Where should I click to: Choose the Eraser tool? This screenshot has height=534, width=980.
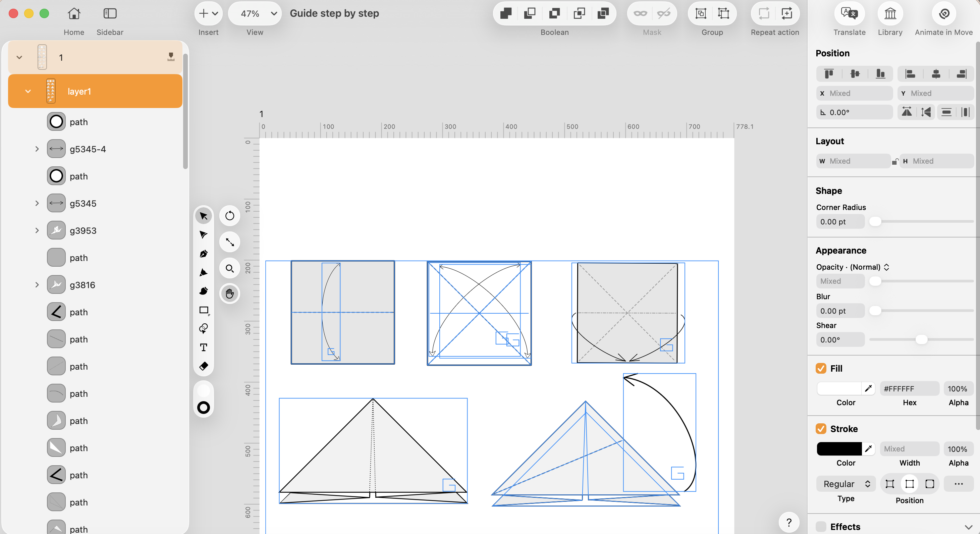pyautogui.click(x=204, y=366)
